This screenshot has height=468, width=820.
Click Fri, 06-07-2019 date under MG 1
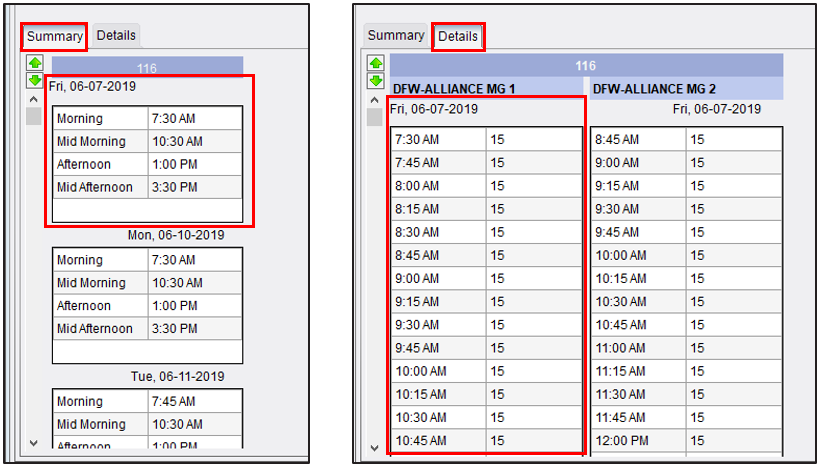point(434,109)
